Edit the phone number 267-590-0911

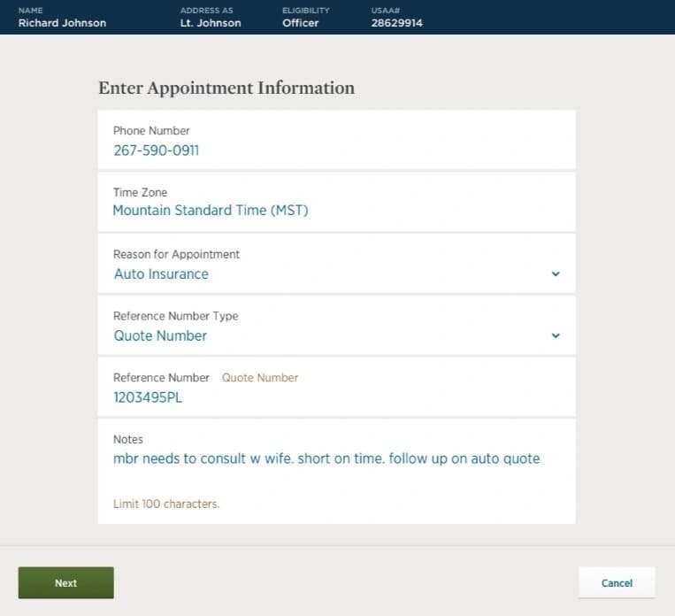click(x=157, y=150)
